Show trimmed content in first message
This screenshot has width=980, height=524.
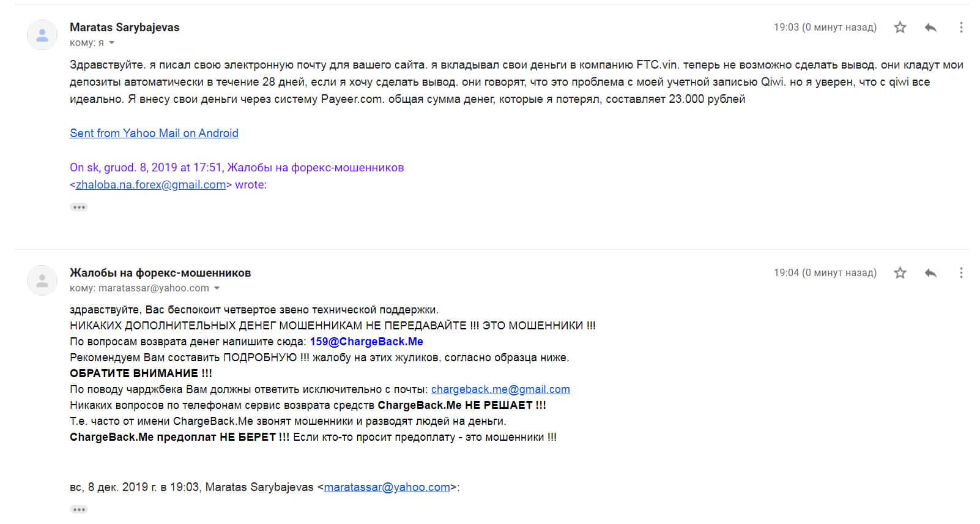pyautogui.click(x=79, y=208)
